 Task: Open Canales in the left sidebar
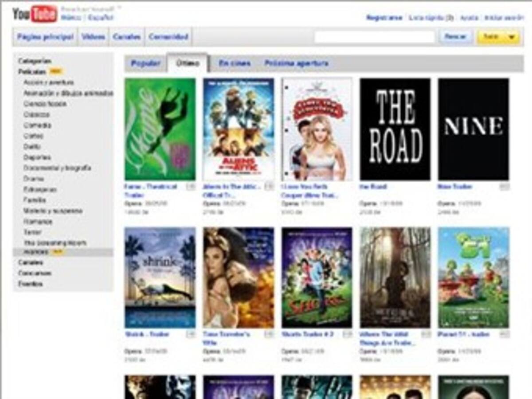31,262
